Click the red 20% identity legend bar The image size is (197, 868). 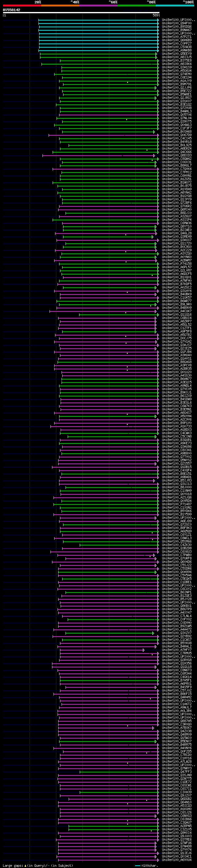[x=22, y=6]
